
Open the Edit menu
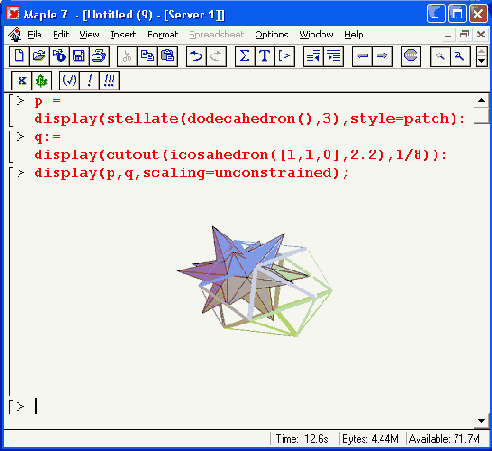pyautogui.click(x=61, y=34)
